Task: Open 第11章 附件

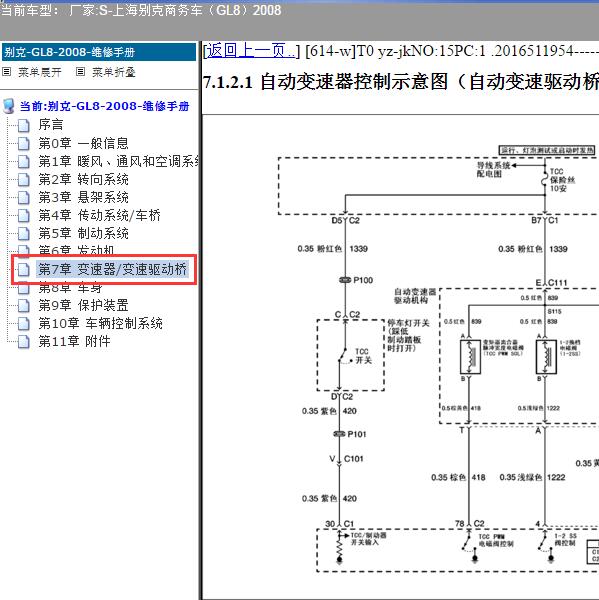Action: 74,341
